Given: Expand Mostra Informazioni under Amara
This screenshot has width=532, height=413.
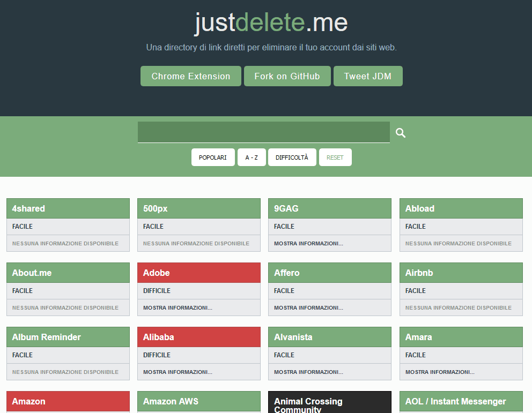Looking at the screenshot, I should (440, 372).
